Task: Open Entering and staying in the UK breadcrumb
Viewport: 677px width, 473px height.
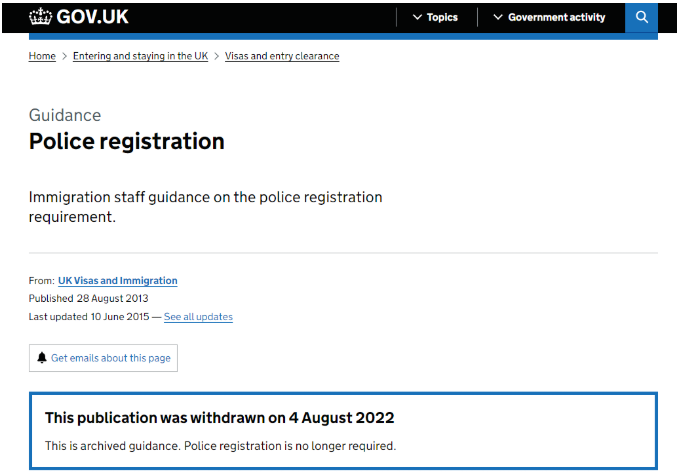Action: pos(140,56)
